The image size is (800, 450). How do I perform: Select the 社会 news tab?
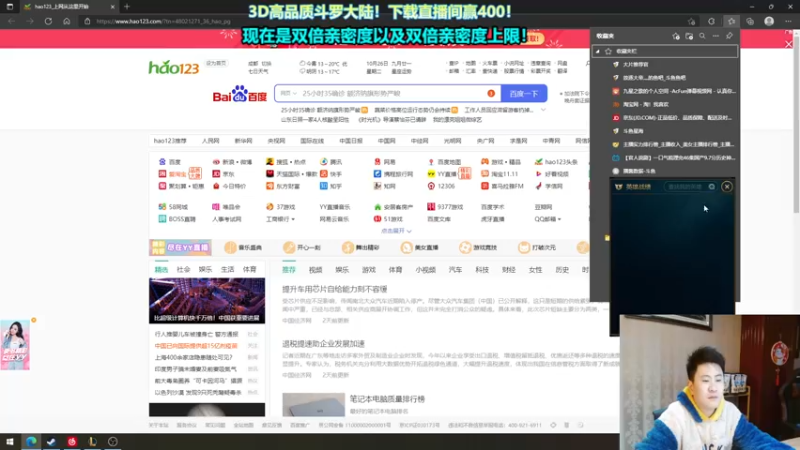(x=183, y=269)
